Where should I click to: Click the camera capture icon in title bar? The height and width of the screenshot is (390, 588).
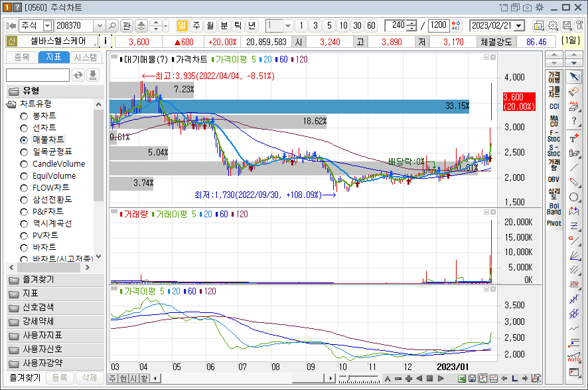[x=527, y=7]
